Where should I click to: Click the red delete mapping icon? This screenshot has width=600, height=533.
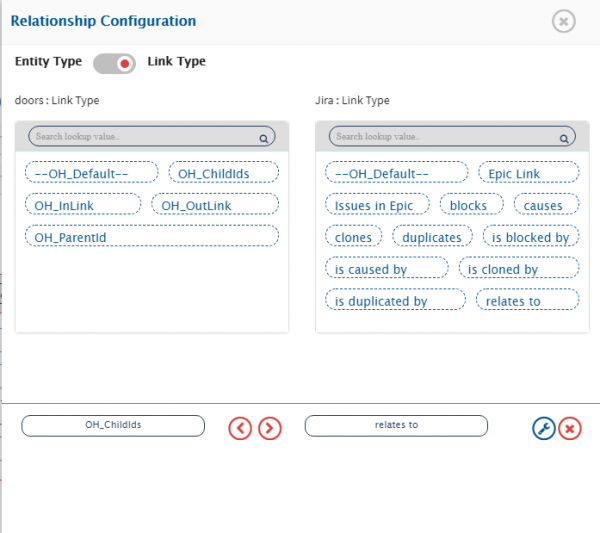click(x=570, y=428)
